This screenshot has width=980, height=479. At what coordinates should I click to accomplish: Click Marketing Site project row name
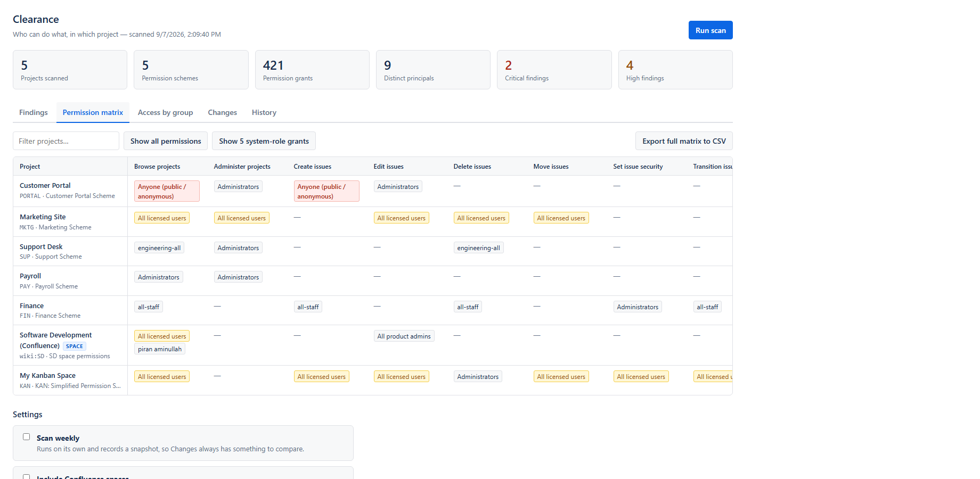[43, 217]
